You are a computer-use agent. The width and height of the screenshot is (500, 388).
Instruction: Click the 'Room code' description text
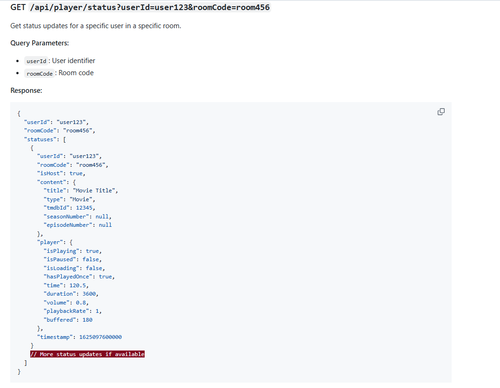(x=76, y=73)
